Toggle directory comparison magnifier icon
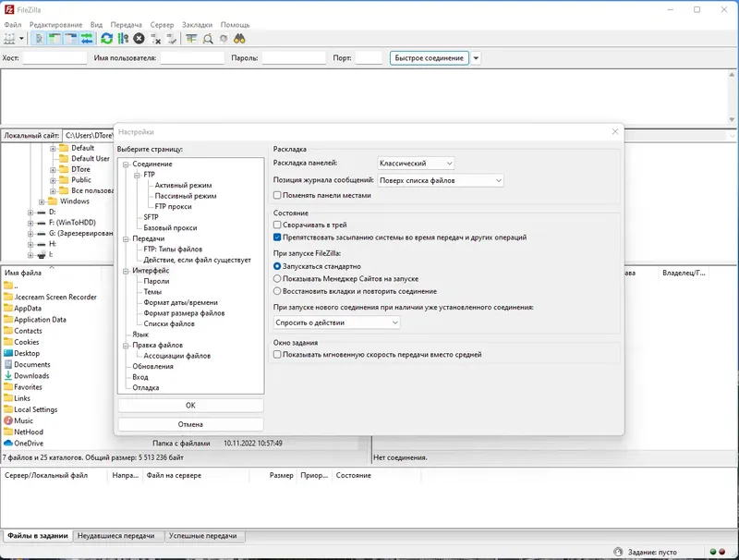Viewport: 739px width, 560px height. [207, 39]
